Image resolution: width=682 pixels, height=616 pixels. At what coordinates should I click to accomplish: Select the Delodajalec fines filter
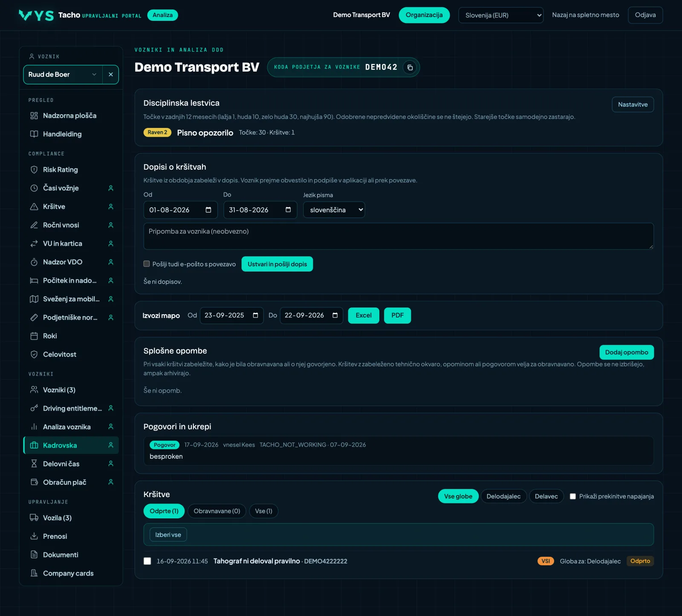coord(503,496)
